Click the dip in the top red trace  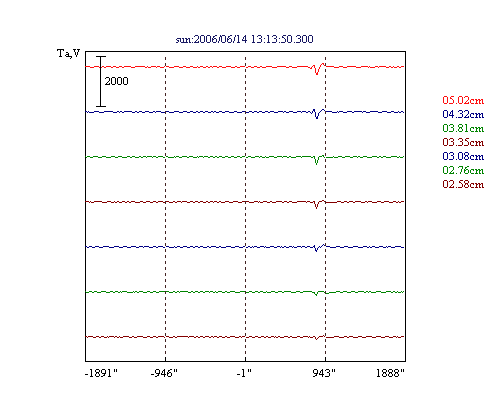pos(317,70)
